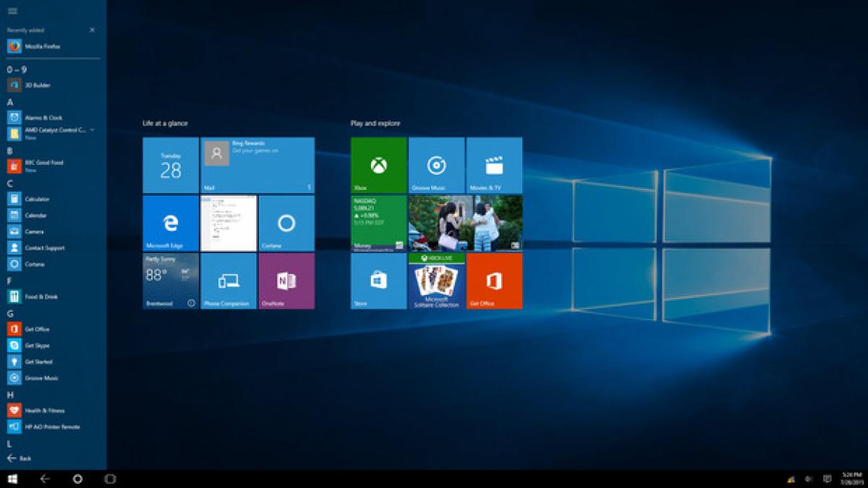Open the Store tile

pyautogui.click(x=377, y=282)
